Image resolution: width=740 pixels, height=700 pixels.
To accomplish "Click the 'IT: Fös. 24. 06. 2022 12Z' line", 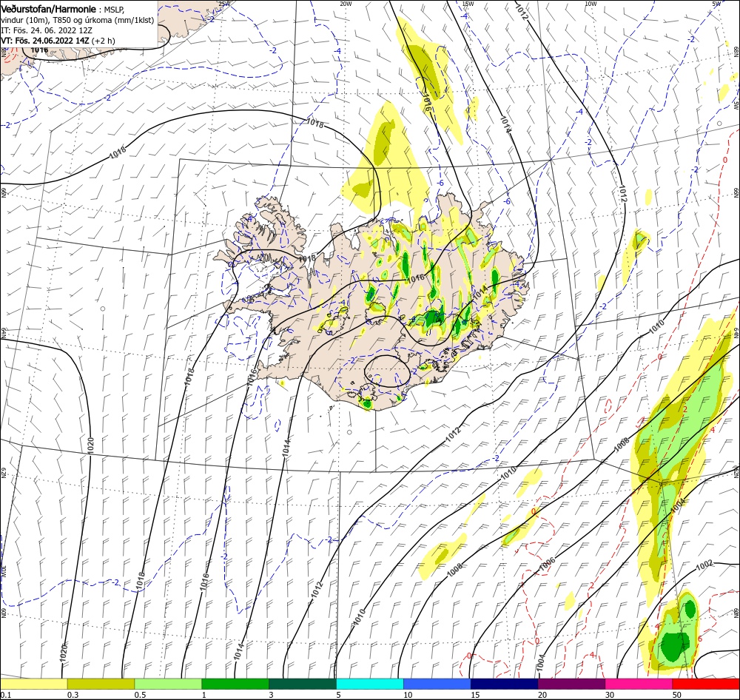I will (x=47, y=30).
